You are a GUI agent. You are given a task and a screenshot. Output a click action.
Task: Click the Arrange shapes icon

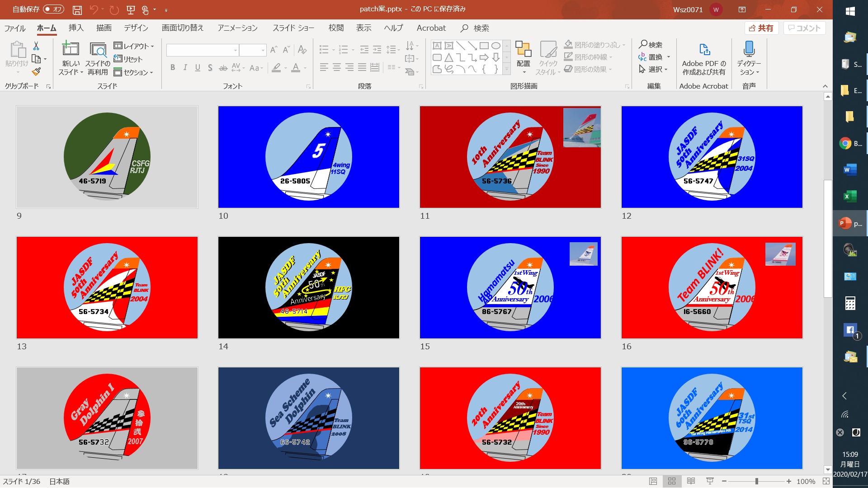pyautogui.click(x=523, y=49)
